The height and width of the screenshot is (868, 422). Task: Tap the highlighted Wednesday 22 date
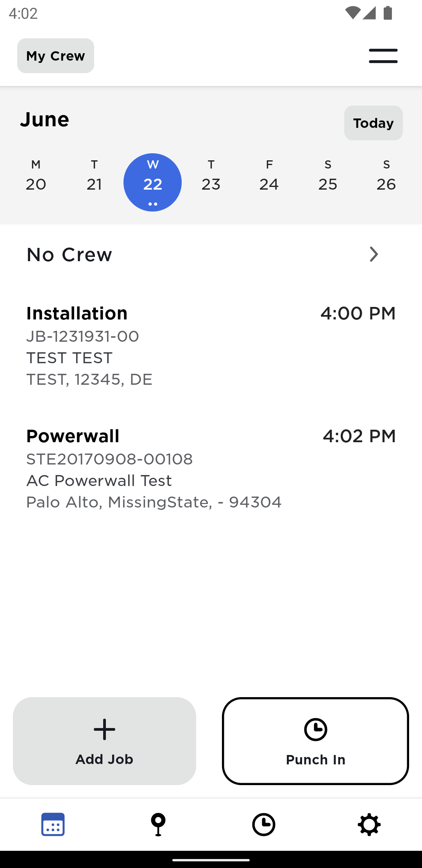[152, 182]
